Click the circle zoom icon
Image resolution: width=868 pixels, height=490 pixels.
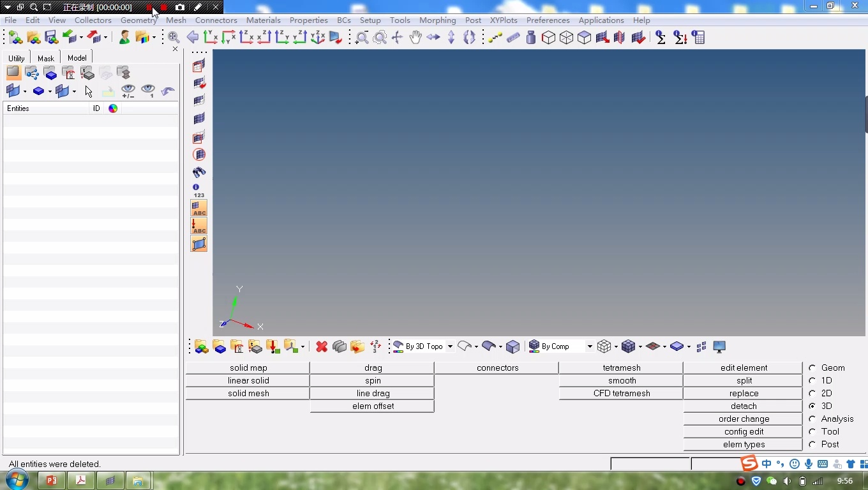coord(380,38)
